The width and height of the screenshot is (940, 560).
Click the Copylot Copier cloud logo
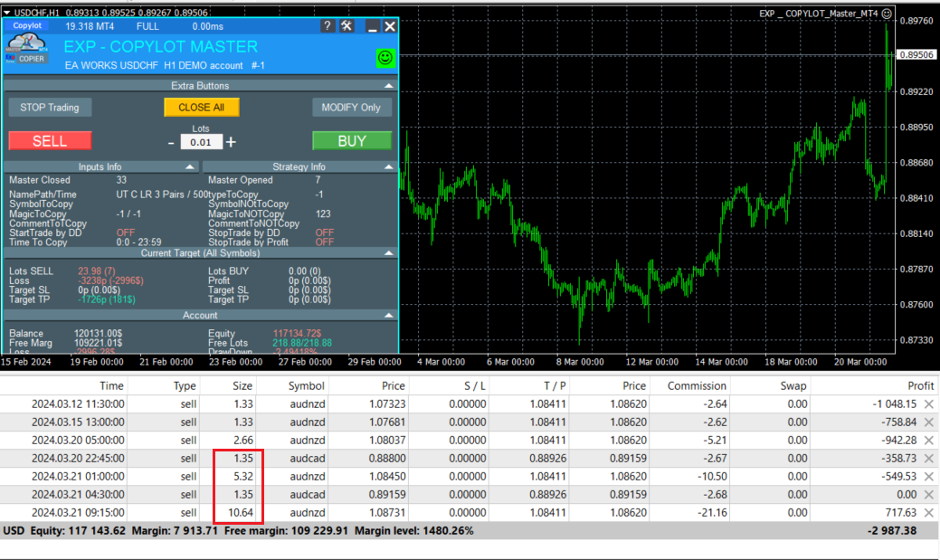25,49
